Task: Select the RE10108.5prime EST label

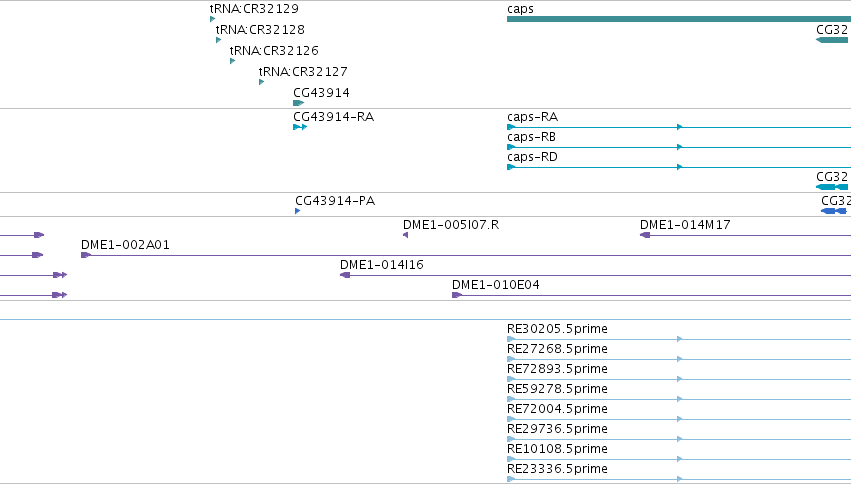Action: pyautogui.click(x=557, y=449)
